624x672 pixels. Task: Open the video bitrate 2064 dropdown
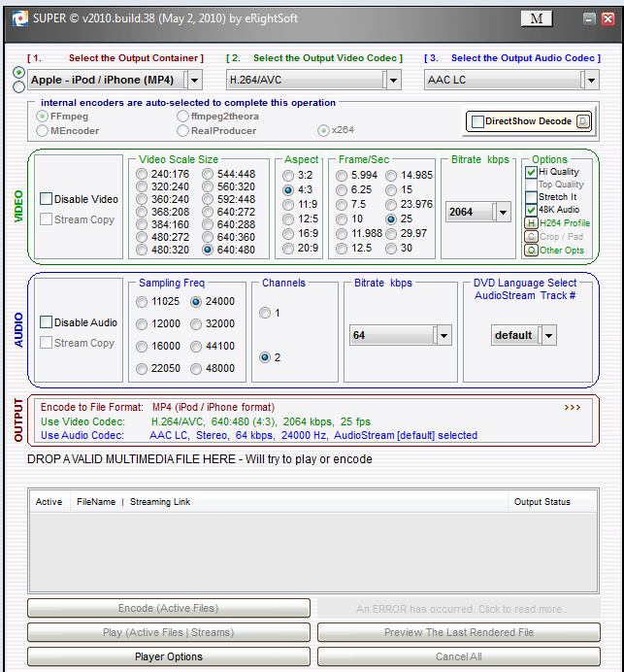click(504, 212)
